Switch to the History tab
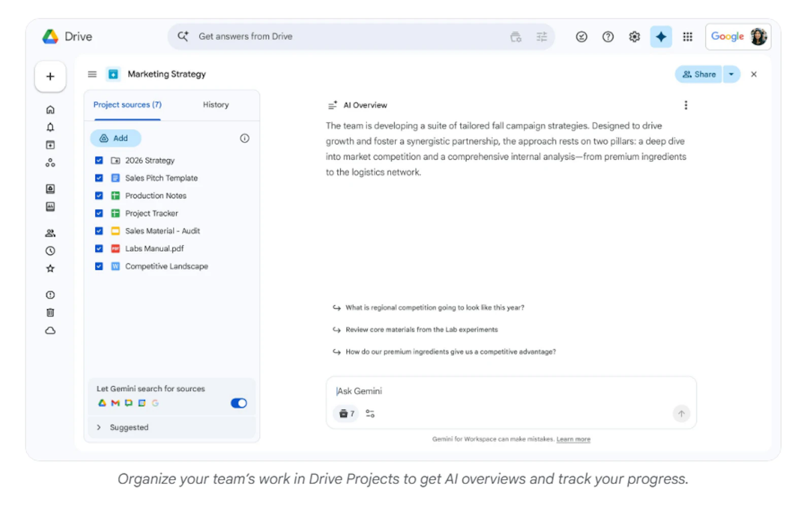This screenshot has height=508, width=812. [x=215, y=105]
